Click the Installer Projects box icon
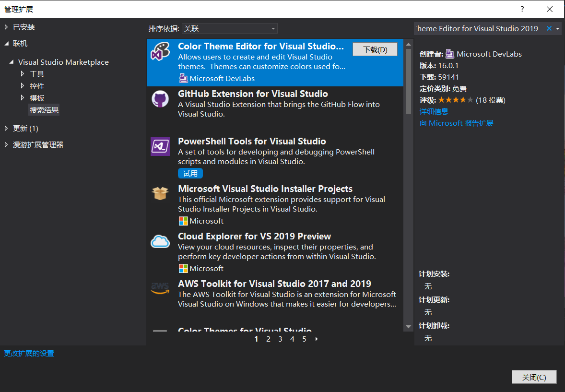Viewport: 565px width, 392px height. point(160,193)
